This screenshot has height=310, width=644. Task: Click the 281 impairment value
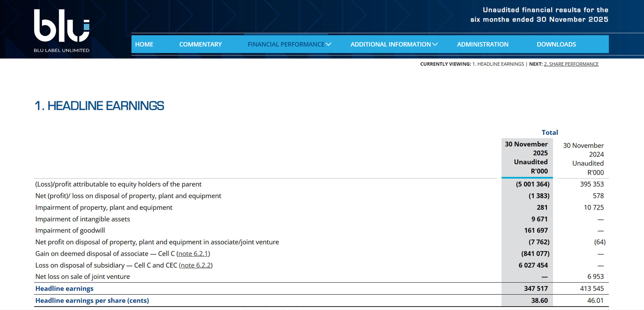pyautogui.click(x=542, y=208)
